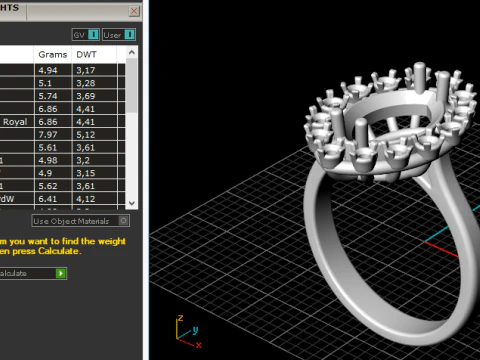Select the 4.9 grams cell
Screen dimensions: 480x360
click(x=53, y=173)
